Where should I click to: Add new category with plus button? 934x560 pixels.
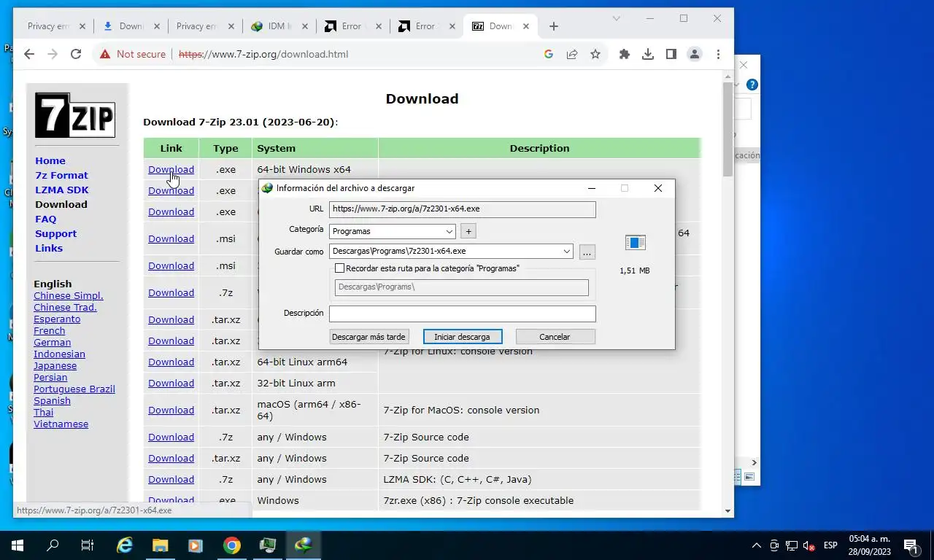[468, 231]
